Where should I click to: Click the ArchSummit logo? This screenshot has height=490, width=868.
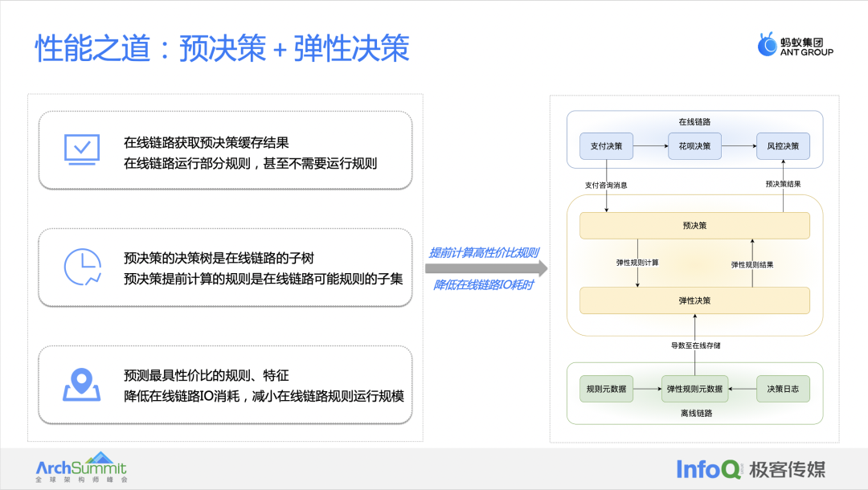[x=81, y=468]
